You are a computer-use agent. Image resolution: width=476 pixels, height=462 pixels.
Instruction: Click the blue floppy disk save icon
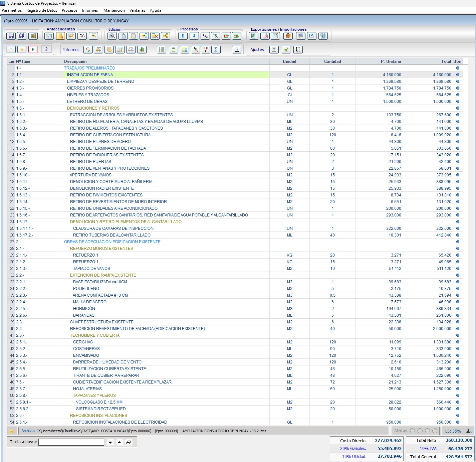coord(11,36)
